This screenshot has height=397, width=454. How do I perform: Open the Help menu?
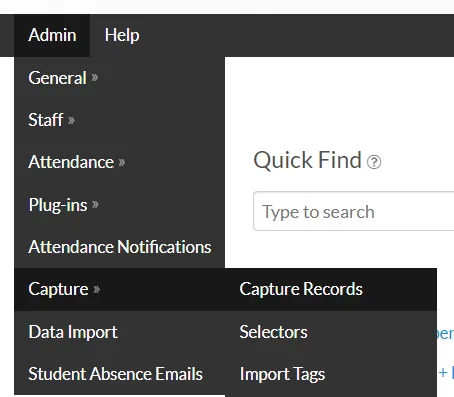(122, 35)
